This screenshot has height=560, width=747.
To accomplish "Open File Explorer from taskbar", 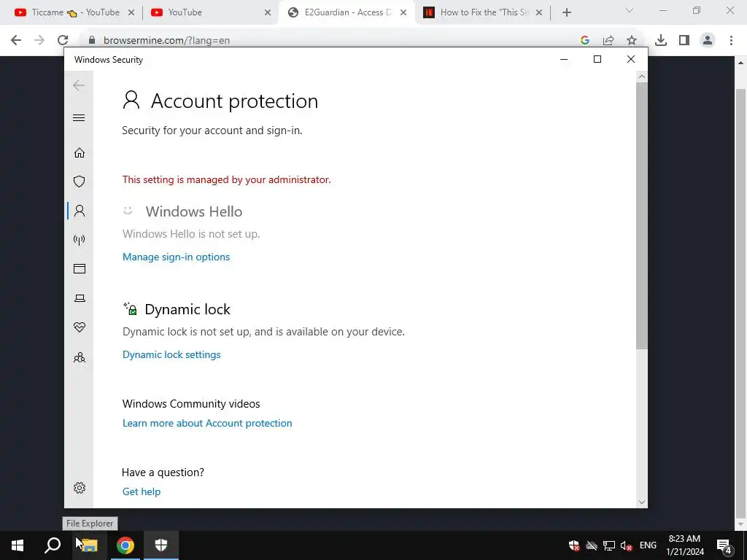I will pyautogui.click(x=88, y=545).
